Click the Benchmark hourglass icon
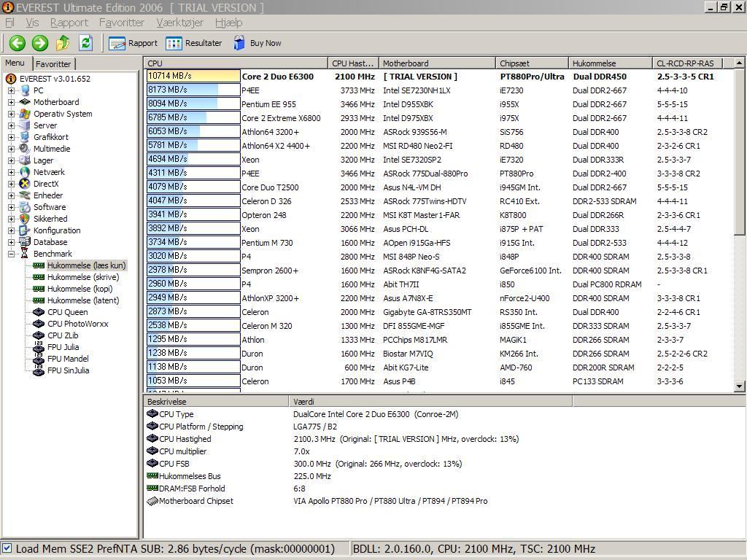Image resolution: width=747 pixels, height=560 pixels. click(x=25, y=254)
